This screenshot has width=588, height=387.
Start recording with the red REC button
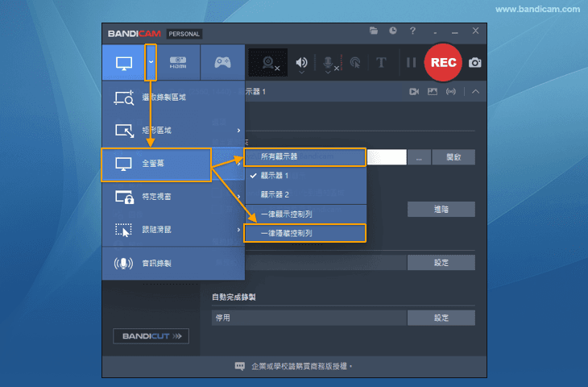(443, 62)
